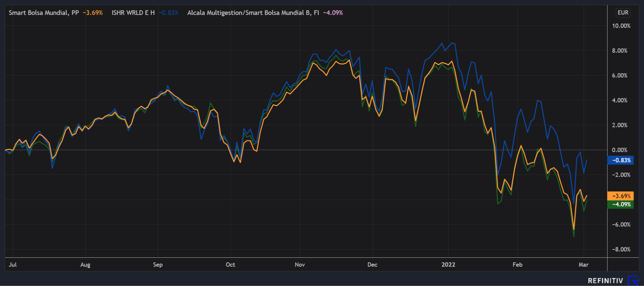Screen dimensions: 644x286
Task: Click the REFINITIV brand text
Action: 606,281
